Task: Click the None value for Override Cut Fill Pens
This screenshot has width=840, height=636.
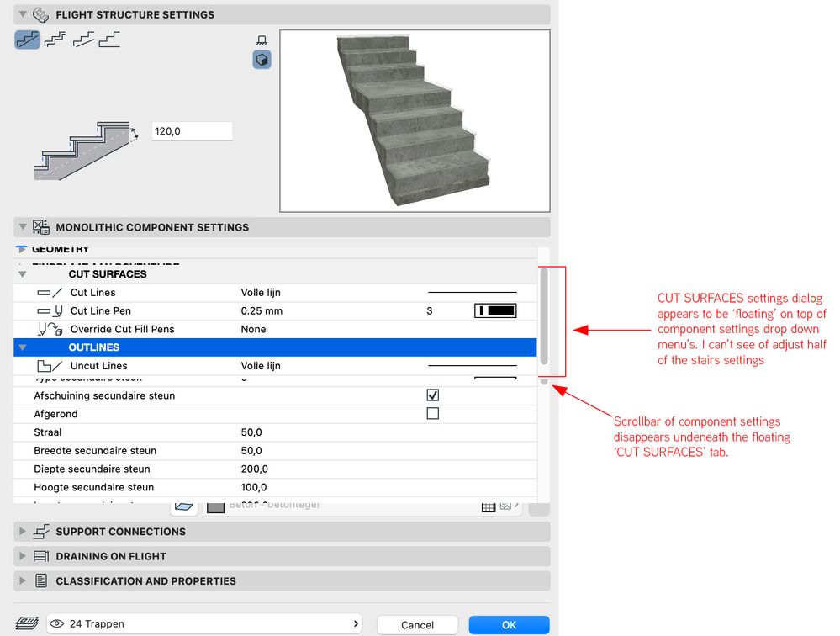Action: point(253,329)
